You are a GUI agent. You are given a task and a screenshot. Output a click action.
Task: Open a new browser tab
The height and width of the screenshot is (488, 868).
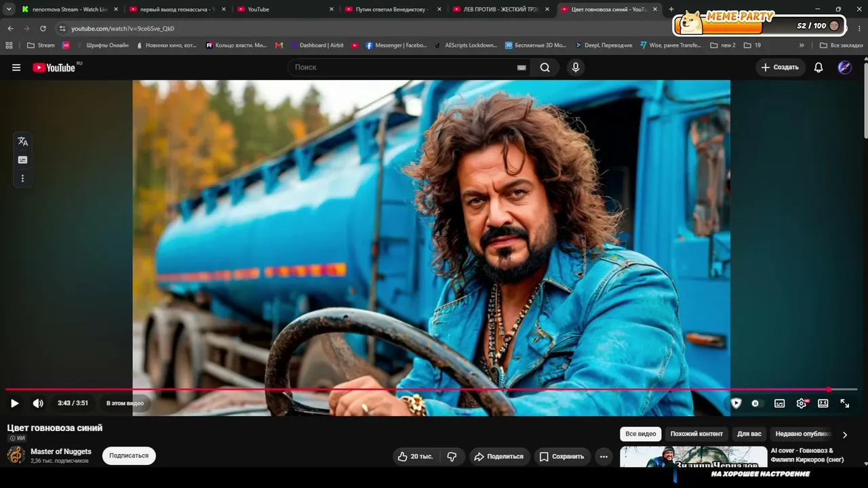pyautogui.click(x=671, y=9)
